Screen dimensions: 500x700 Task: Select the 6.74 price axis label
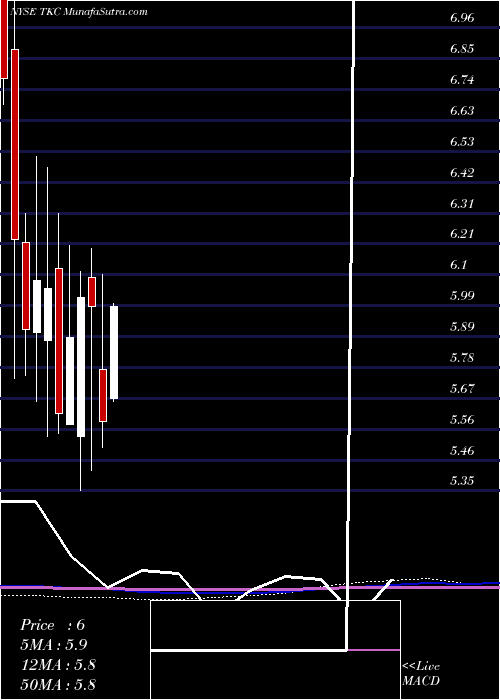(462, 80)
